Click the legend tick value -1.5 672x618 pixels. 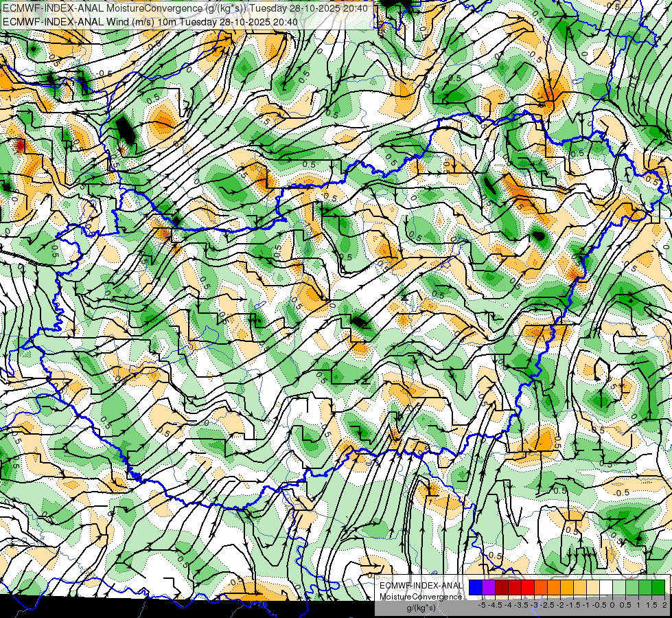(573, 605)
